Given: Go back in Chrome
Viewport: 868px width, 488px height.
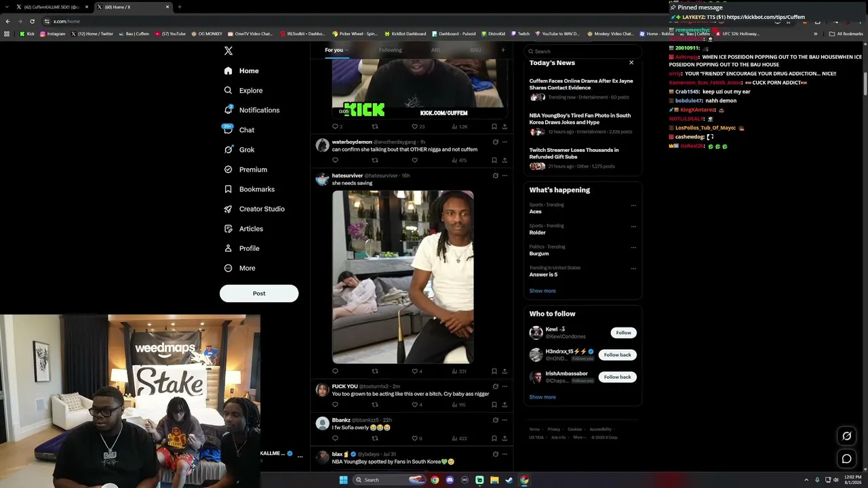Looking at the screenshot, I should [8, 21].
